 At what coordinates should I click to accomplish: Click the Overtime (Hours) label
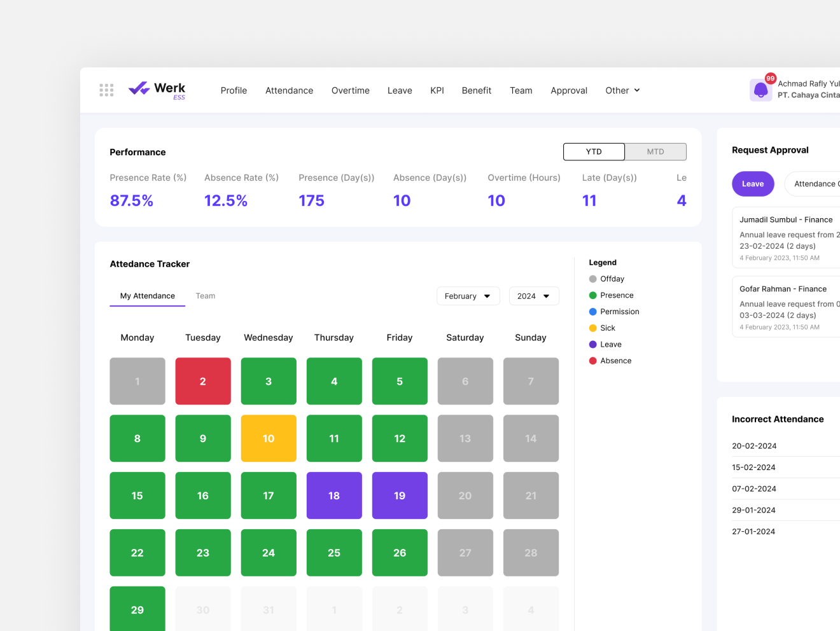pos(524,178)
